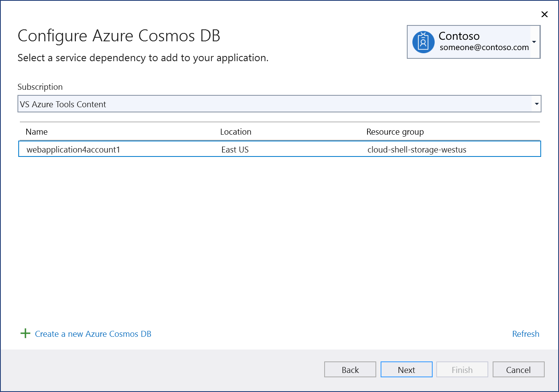Click the green plus create icon
The height and width of the screenshot is (392, 559).
click(x=25, y=334)
